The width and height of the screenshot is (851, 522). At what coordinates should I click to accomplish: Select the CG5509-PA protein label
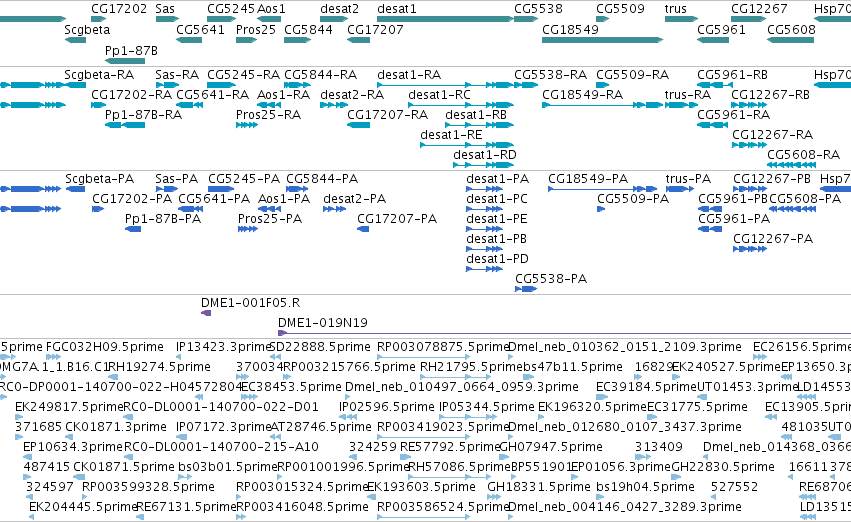pyautogui.click(x=633, y=199)
